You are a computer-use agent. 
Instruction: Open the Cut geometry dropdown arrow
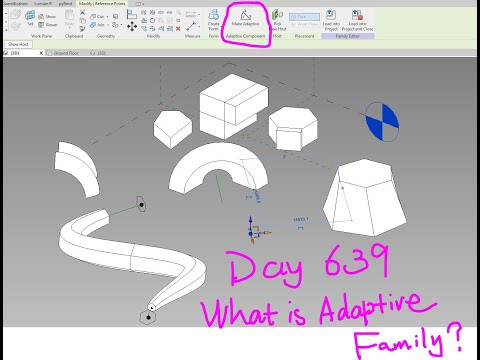(107, 16)
